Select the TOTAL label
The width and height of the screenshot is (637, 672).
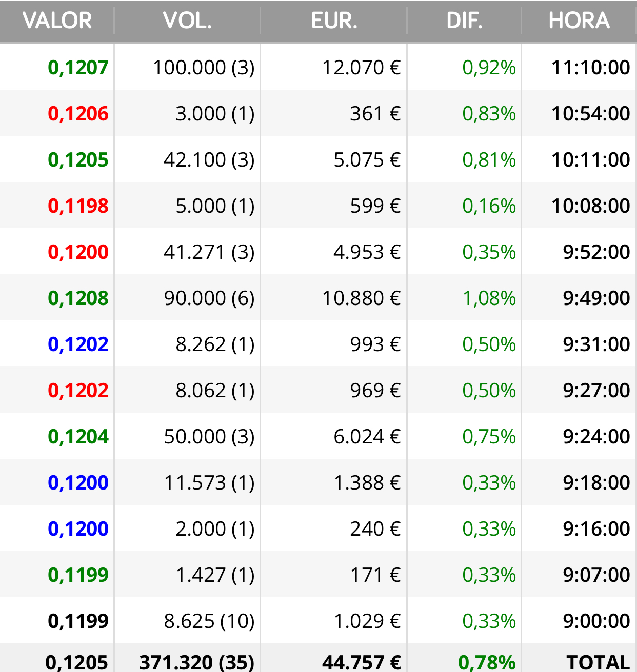[x=598, y=662]
